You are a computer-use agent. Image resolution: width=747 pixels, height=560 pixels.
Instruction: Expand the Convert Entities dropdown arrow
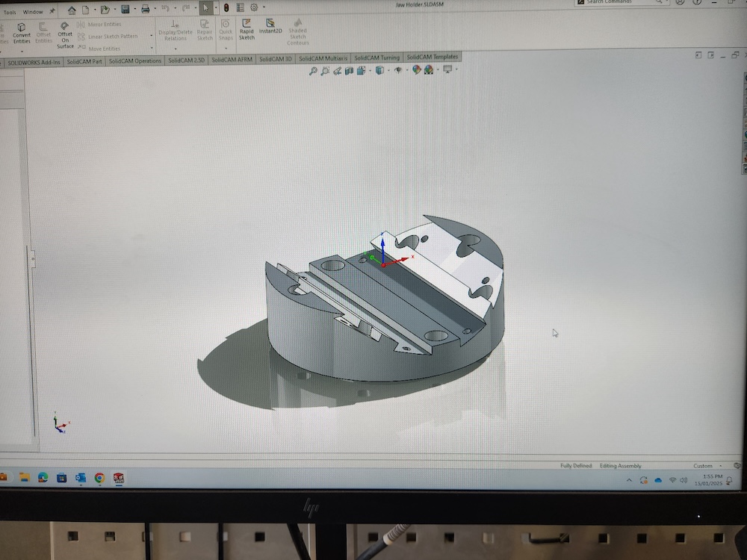click(22, 51)
